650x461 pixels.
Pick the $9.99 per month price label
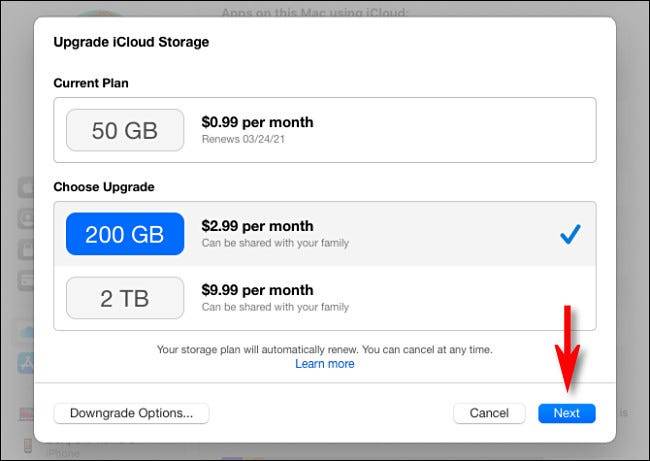coord(257,290)
